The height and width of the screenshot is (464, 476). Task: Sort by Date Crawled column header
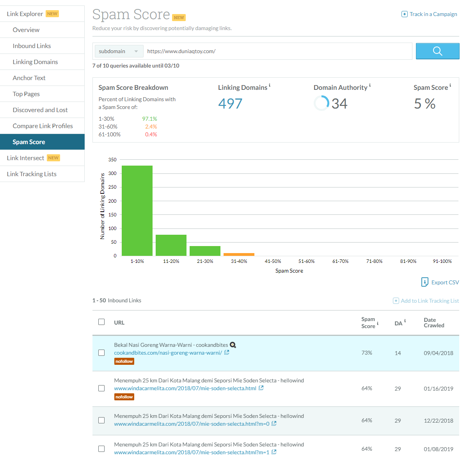point(434,323)
